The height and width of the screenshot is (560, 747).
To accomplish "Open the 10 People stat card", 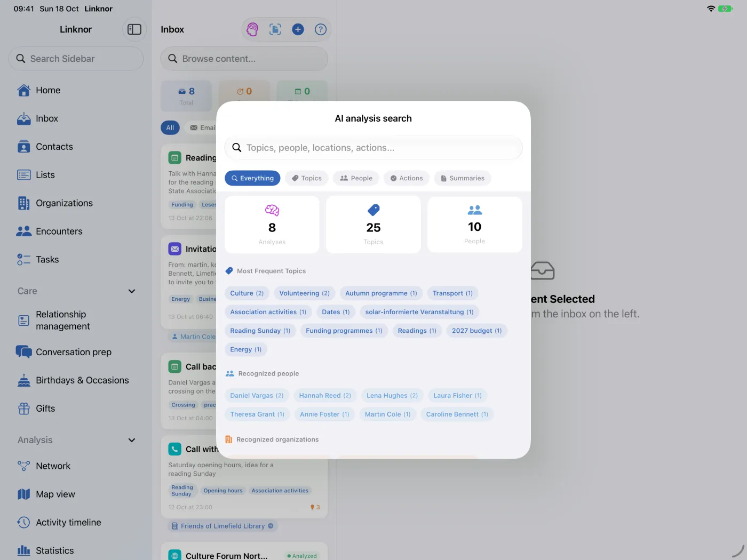I will click(475, 225).
